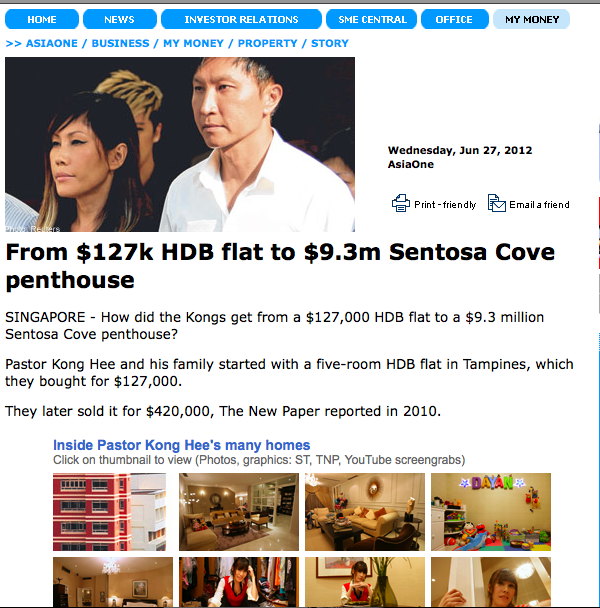Click the Print-friendly text link
This screenshot has width=600, height=608.
pyautogui.click(x=445, y=205)
